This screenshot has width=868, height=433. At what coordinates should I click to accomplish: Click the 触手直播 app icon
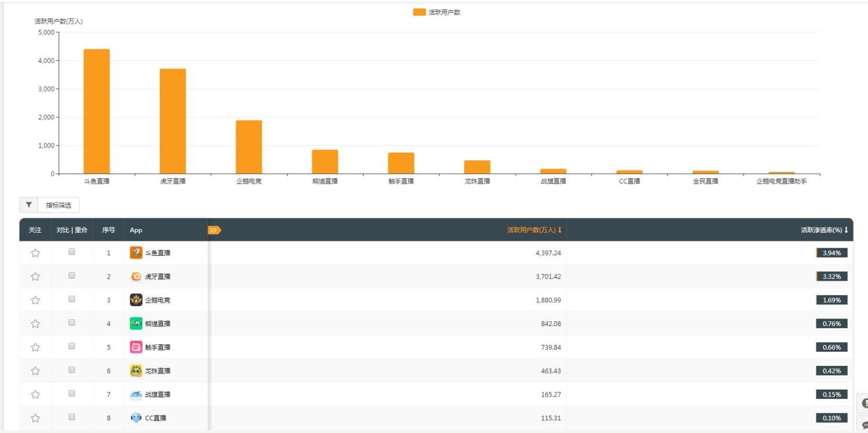pyautogui.click(x=136, y=347)
